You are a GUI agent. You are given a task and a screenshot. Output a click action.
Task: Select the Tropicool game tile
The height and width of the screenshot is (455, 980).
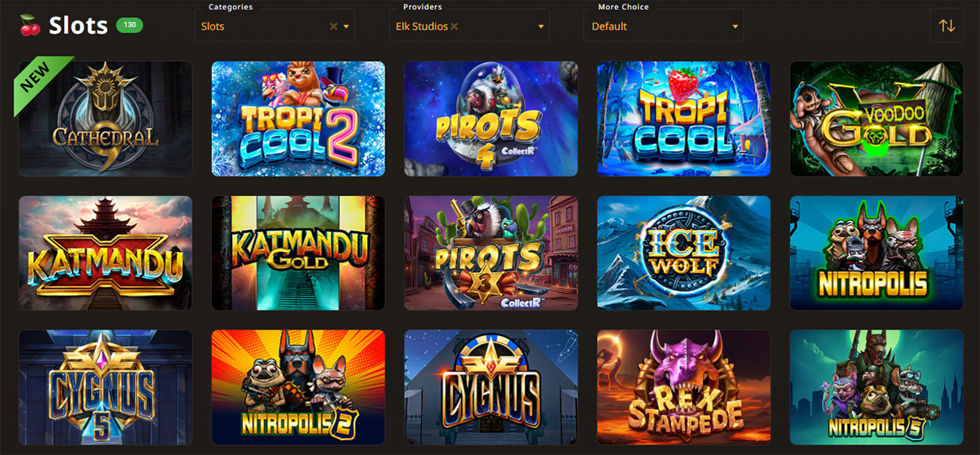click(x=684, y=118)
